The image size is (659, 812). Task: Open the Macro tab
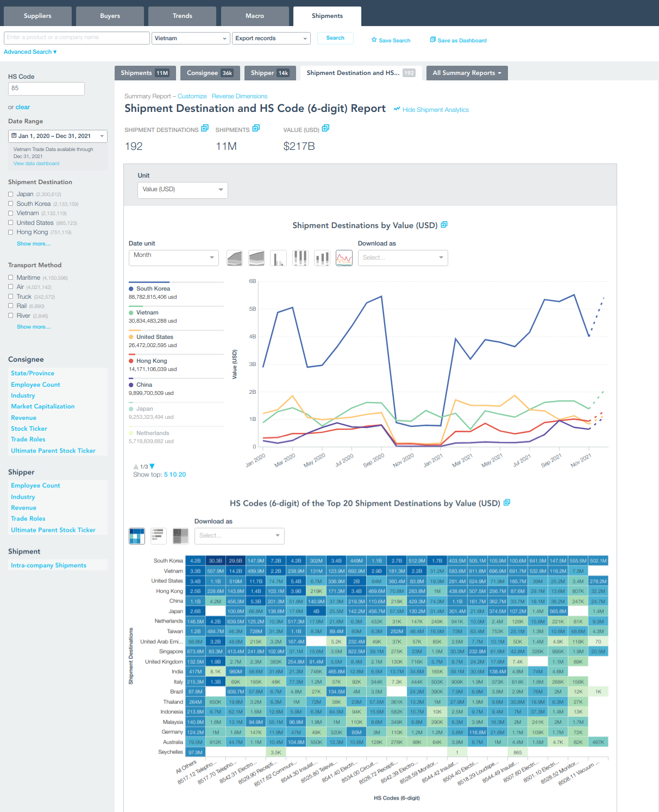pyautogui.click(x=255, y=16)
